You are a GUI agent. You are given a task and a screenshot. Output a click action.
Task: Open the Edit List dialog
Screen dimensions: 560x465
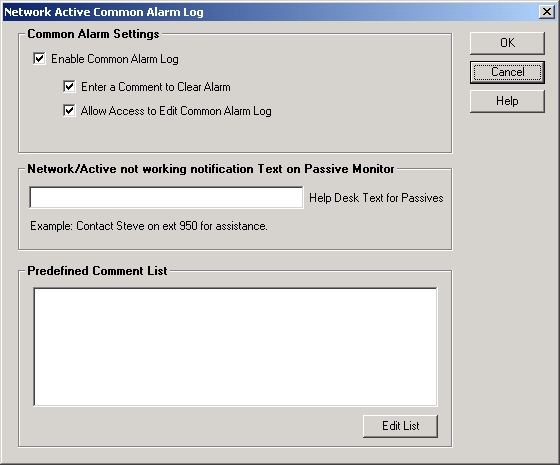pos(400,426)
